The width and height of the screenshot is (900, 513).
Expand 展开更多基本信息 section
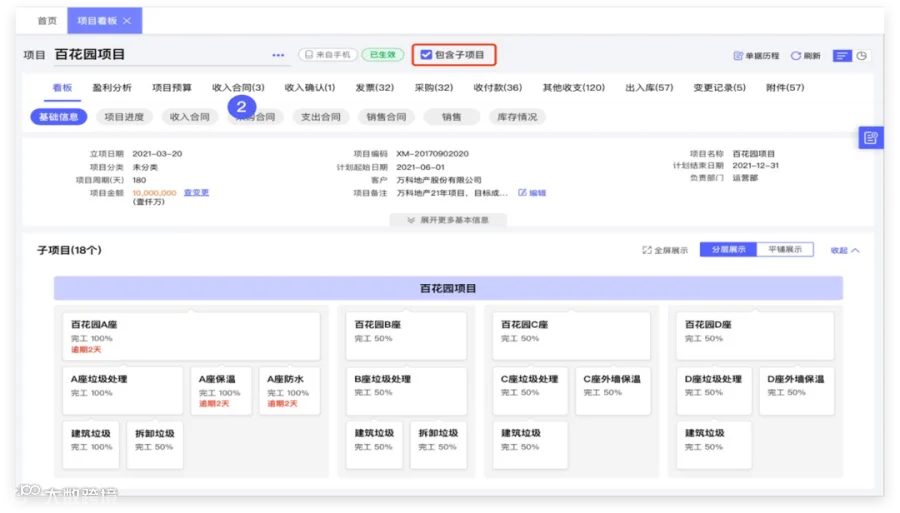coord(448,220)
